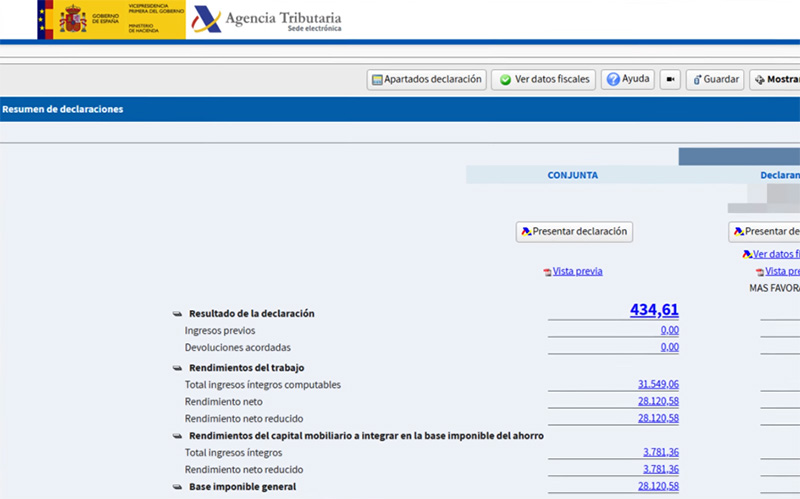
Task: Click PDF icon beside CONJUNTA Vista previa
Action: coord(547,272)
